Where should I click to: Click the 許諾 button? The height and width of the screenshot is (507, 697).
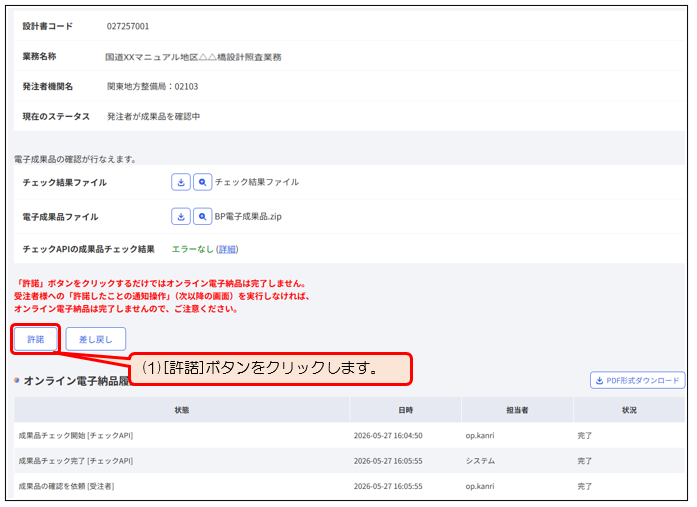[36, 339]
